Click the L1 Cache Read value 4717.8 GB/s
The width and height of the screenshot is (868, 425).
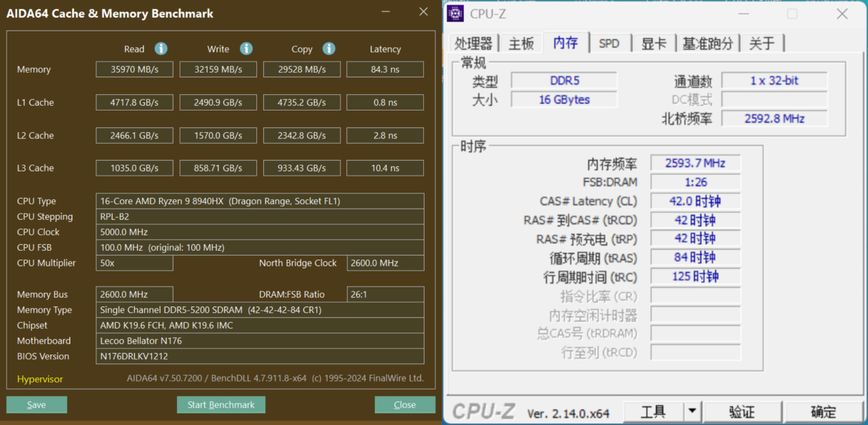[134, 102]
